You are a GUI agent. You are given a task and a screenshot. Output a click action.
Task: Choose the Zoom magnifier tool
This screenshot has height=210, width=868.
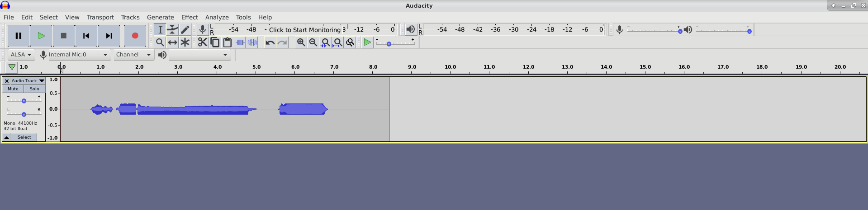point(160,42)
